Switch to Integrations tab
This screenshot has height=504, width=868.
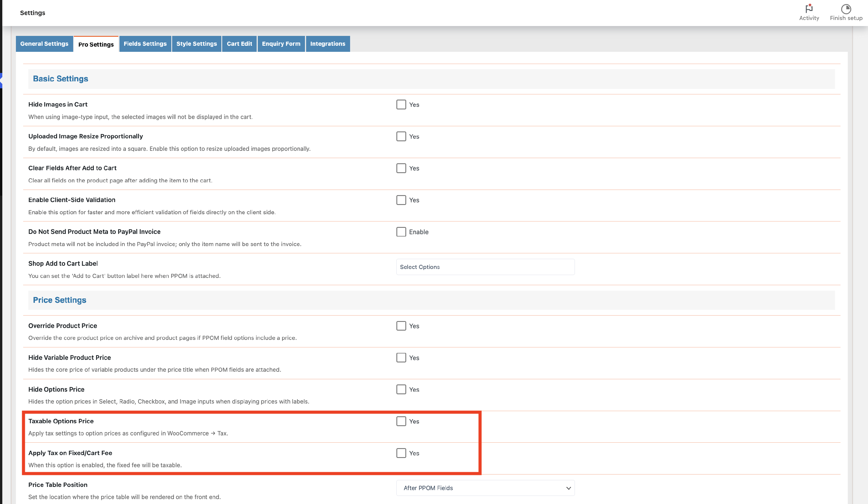327,44
